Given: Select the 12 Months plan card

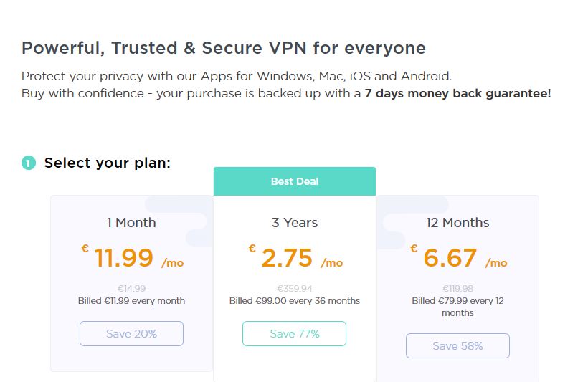Looking at the screenshot, I should [x=457, y=288].
